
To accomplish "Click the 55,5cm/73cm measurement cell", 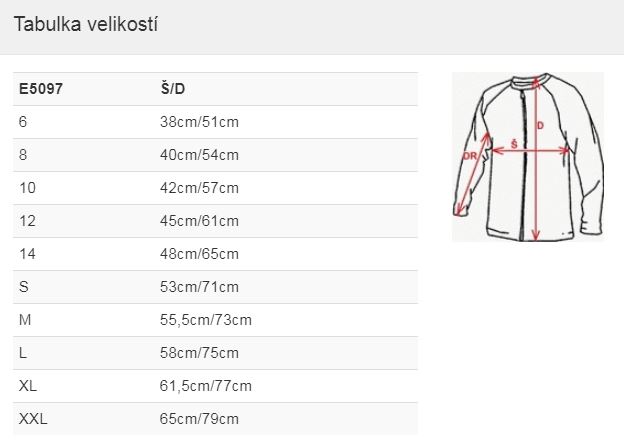I will [x=206, y=320].
